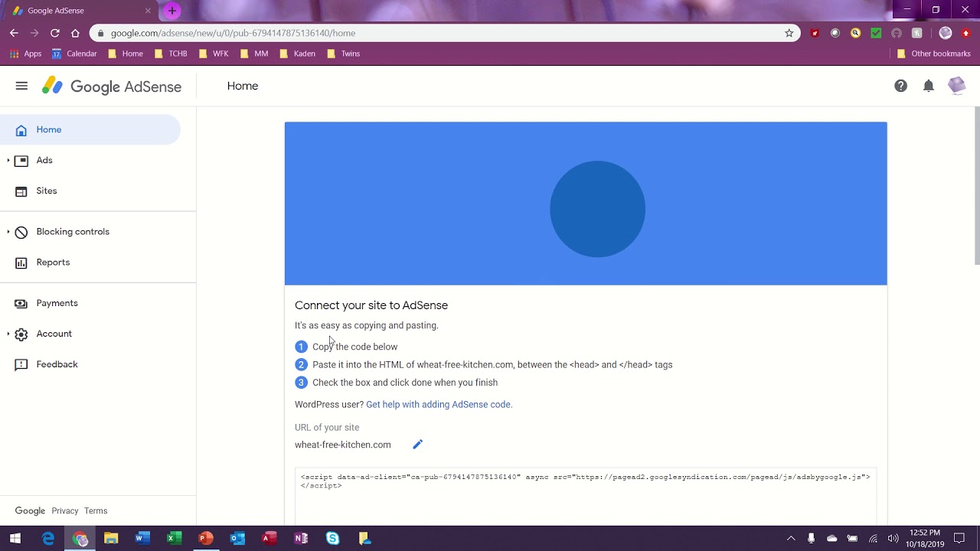980x551 pixels.
Task: Expand the Account menu arrow
Action: (8, 334)
